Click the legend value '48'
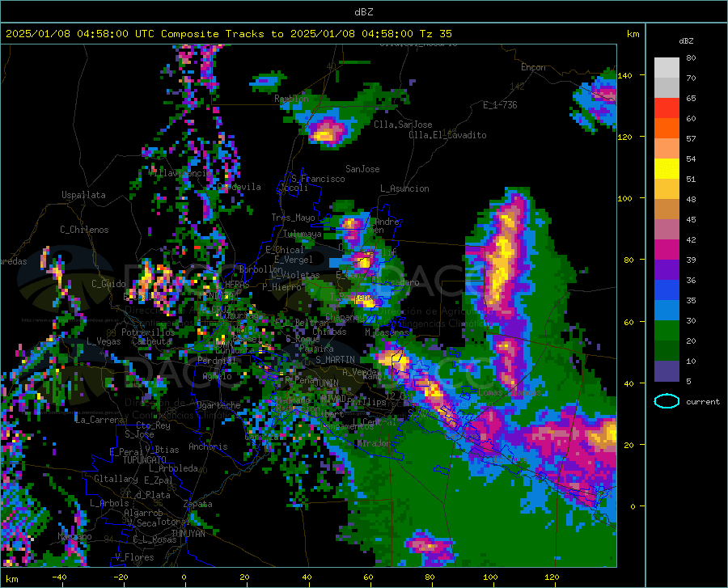Screen dimensions: 728x588 [691, 200]
